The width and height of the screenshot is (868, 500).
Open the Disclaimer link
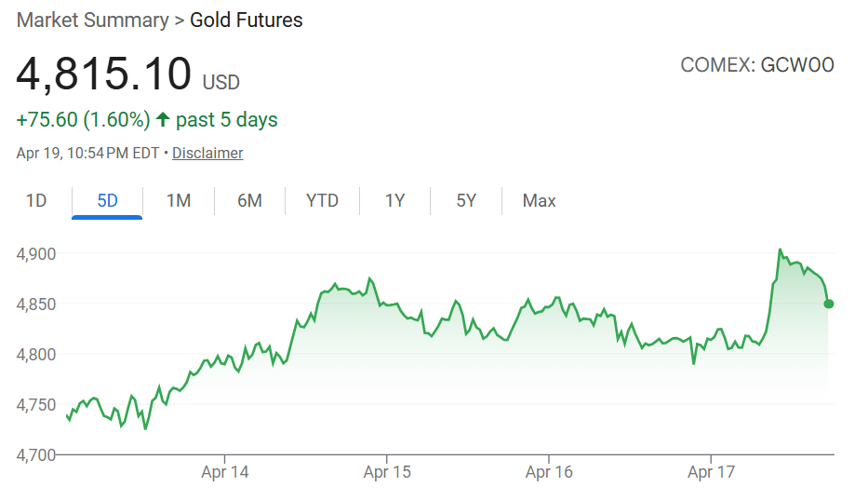pyautogui.click(x=207, y=154)
